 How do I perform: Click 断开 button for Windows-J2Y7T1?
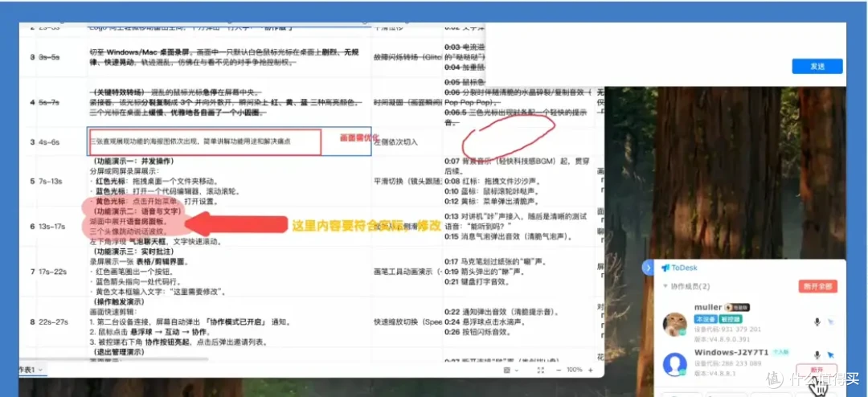click(817, 370)
